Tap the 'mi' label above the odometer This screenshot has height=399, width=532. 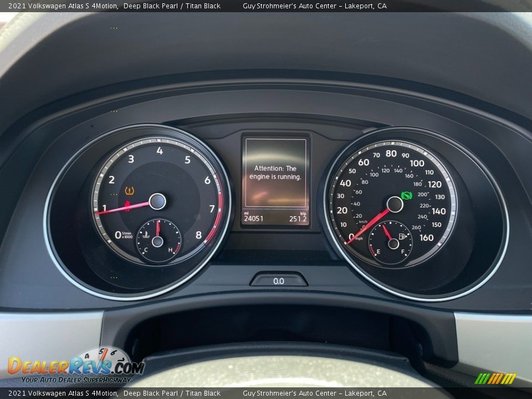(246, 213)
